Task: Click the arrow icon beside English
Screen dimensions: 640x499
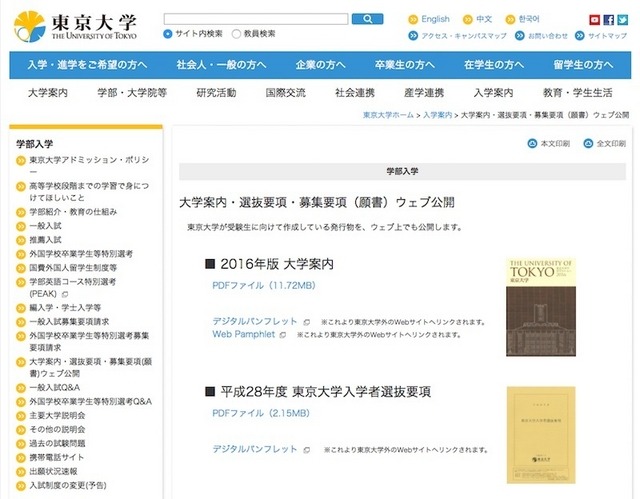Action: [413, 19]
